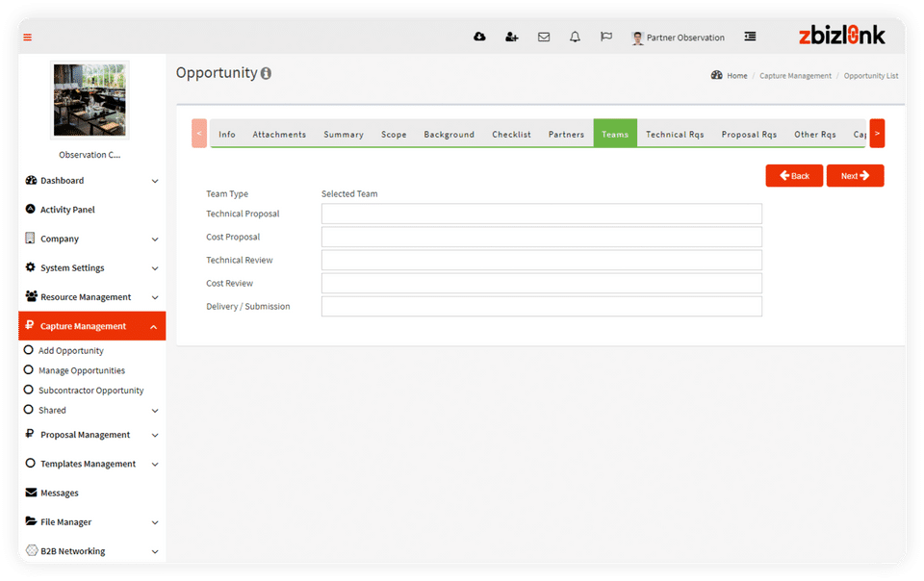This screenshot has height=581, width=924.
Task: Click the Proposal Management icon
Action: point(30,434)
